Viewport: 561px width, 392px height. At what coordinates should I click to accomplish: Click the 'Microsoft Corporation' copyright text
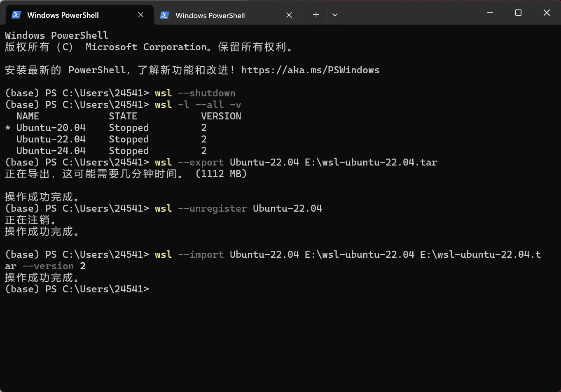[146, 47]
